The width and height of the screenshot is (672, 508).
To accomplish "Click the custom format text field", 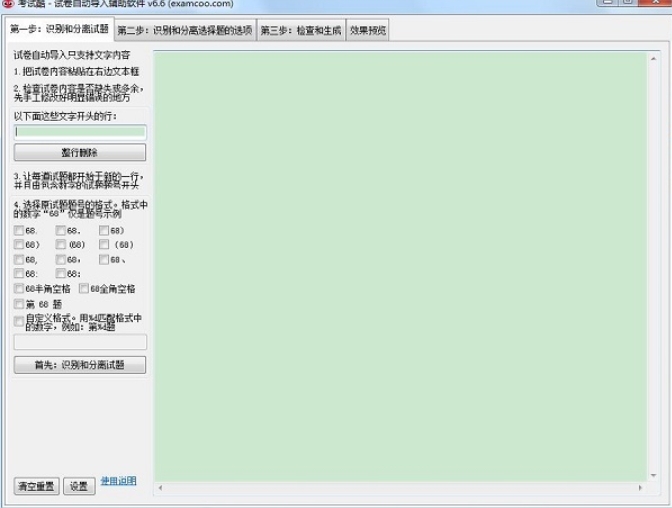I will tap(80, 342).
